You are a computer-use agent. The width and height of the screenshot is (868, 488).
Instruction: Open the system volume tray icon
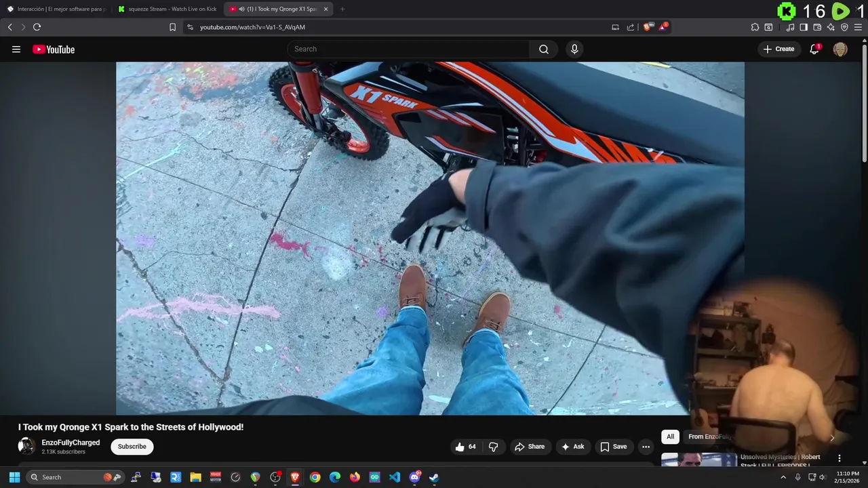pyautogui.click(x=823, y=477)
